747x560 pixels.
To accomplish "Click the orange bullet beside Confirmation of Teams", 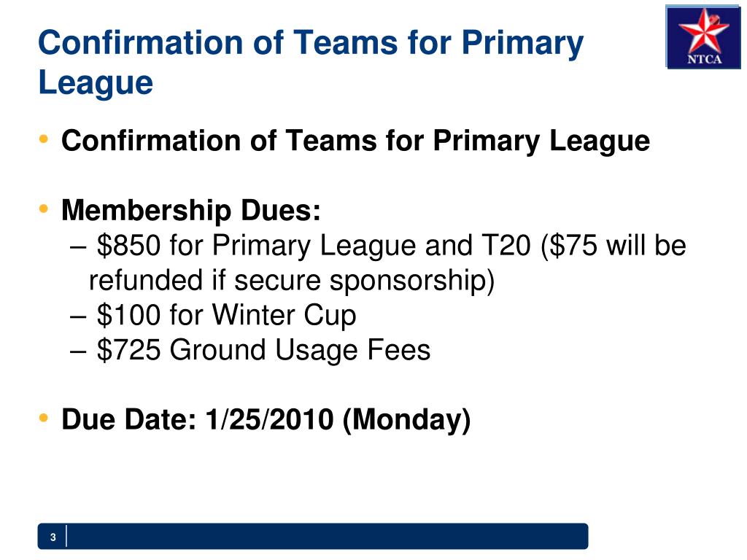I will click(44, 139).
